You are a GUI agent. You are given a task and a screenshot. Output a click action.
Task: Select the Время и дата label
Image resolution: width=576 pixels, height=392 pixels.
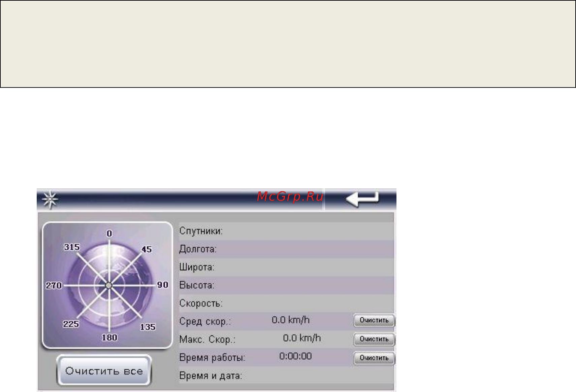coord(211,376)
